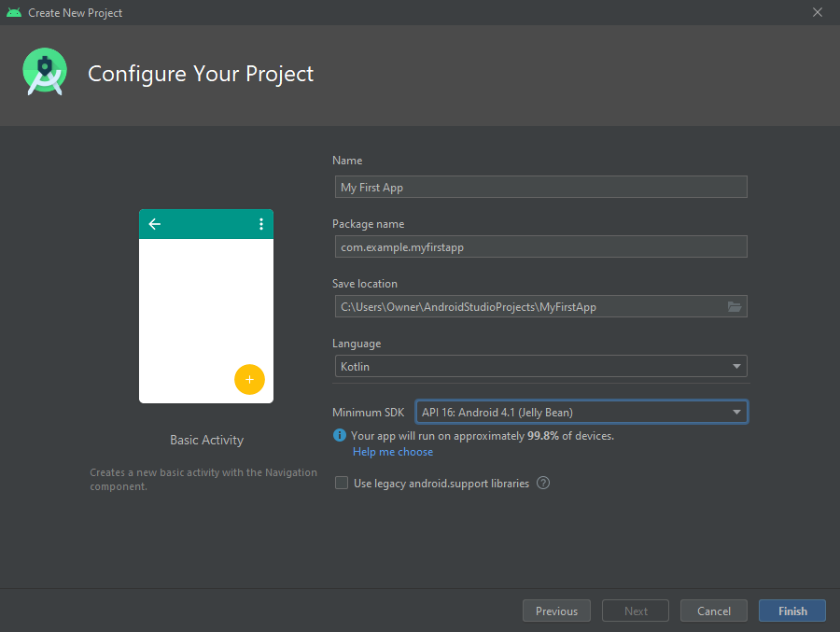This screenshot has height=632, width=840.
Task: Click the yellow plus floating action button
Action: tap(249, 380)
